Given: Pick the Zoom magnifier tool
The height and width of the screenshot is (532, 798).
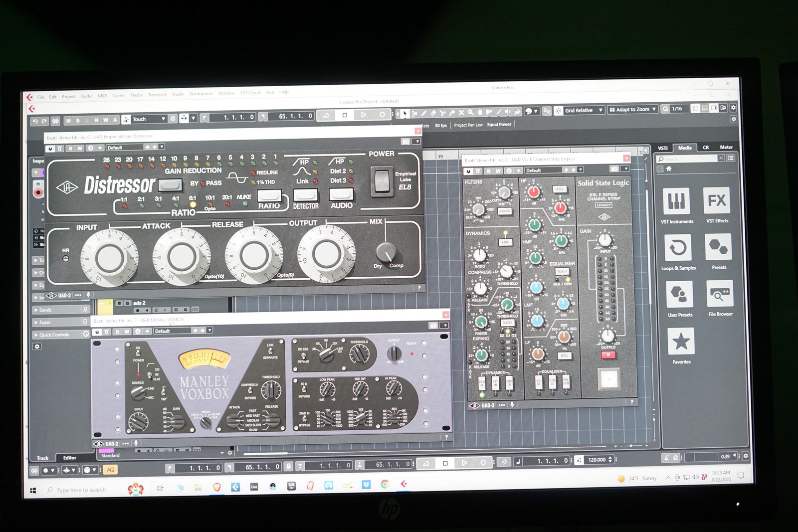Looking at the screenshot, I should pyautogui.click(x=470, y=113).
